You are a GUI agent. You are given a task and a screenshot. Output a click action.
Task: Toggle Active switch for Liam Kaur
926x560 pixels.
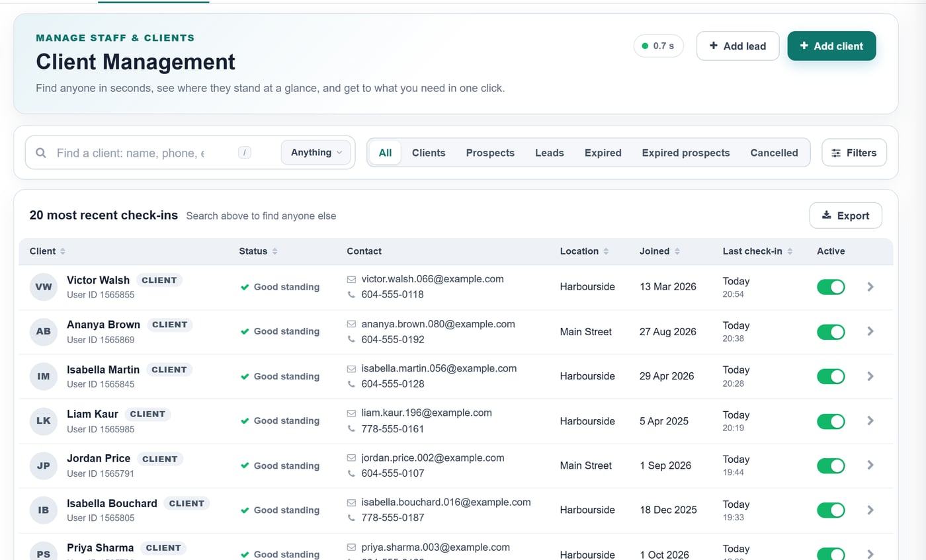click(831, 421)
